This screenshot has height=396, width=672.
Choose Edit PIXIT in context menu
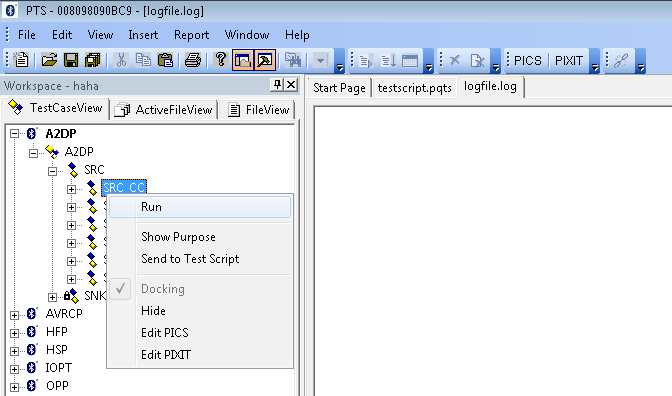pos(200,355)
